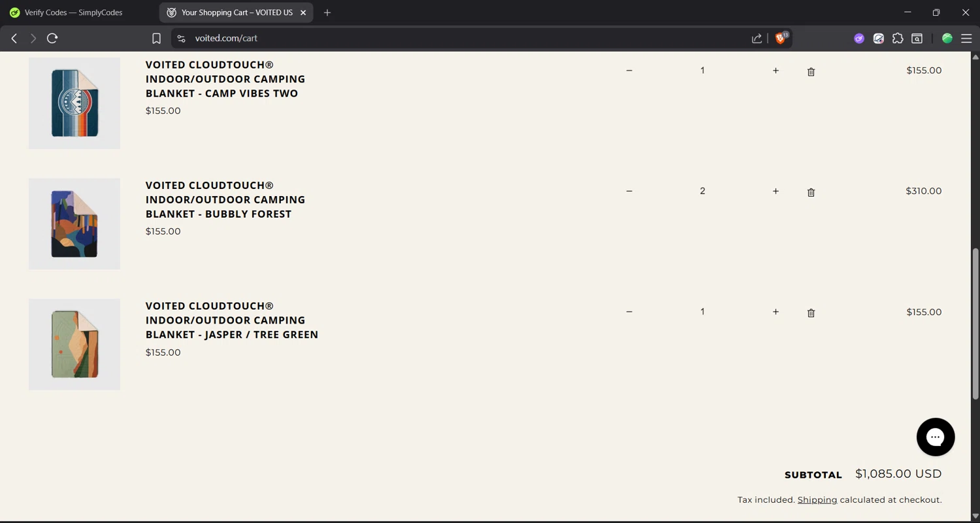The width and height of the screenshot is (980, 523).
Task: Click quantity field showing 2 for Bubbly Forest
Action: [702, 191]
